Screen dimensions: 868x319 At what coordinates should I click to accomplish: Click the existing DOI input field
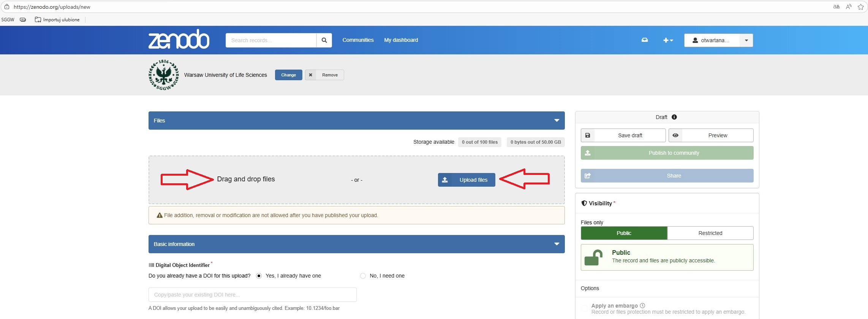(252, 295)
